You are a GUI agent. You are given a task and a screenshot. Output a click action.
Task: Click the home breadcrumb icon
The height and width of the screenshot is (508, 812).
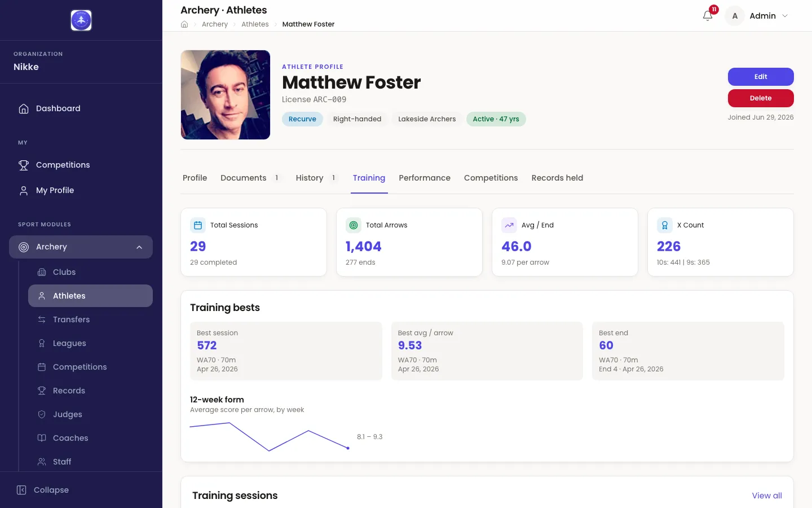(x=184, y=24)
